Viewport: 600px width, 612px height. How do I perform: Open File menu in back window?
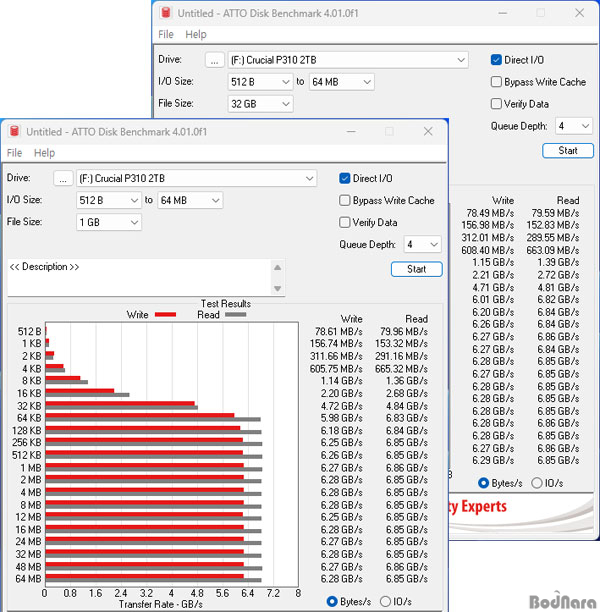click(166, 34)
